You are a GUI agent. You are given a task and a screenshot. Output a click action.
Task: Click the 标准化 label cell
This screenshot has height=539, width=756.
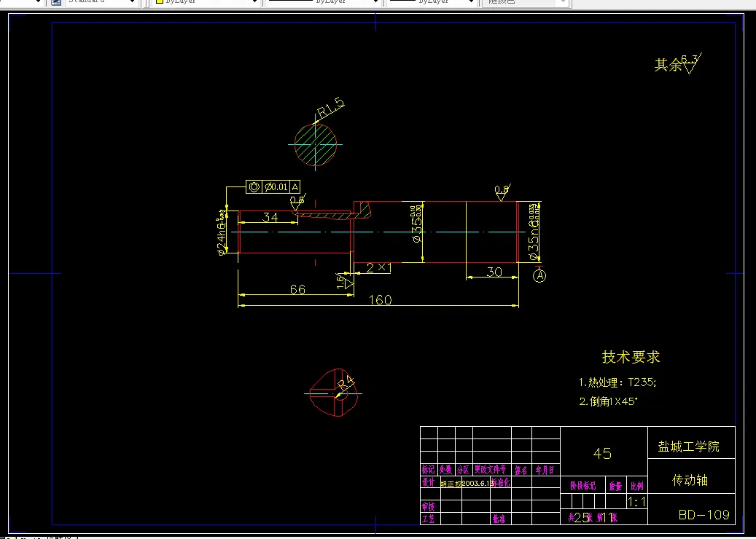[502, 483]
